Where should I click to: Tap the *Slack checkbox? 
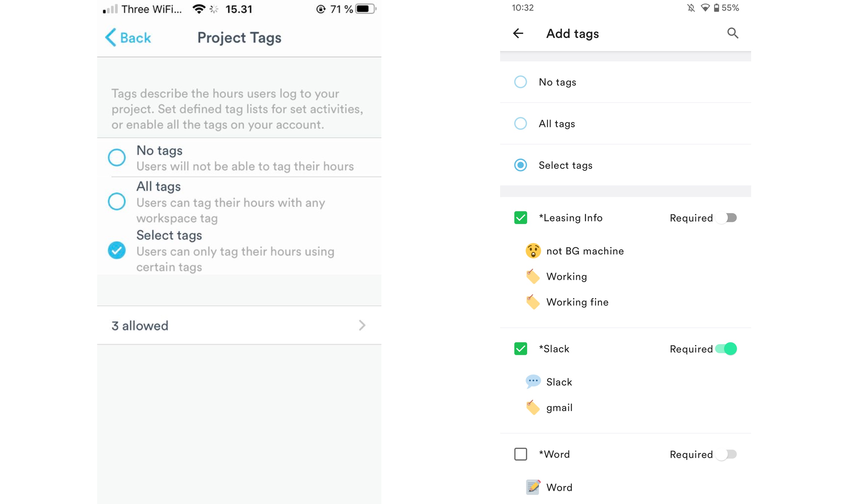520,349
